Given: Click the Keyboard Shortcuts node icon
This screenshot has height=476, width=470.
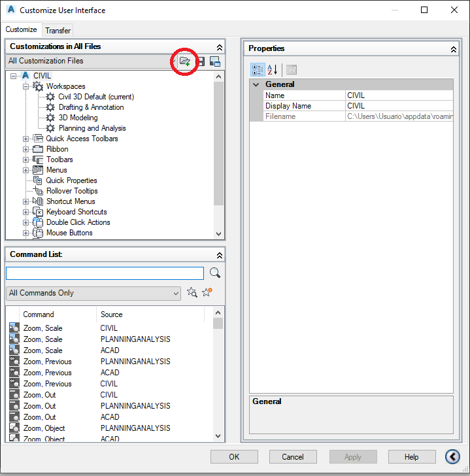Looking at the screenshot, I should (38, 212).
